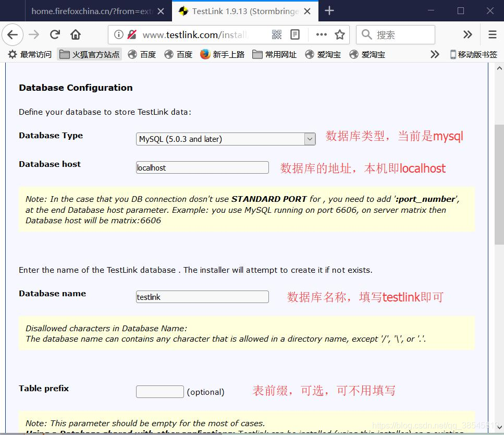Viewport: 504px width, 435px height.
Task: Open the first 百度 bookmark
Action: tap(142, 54)
